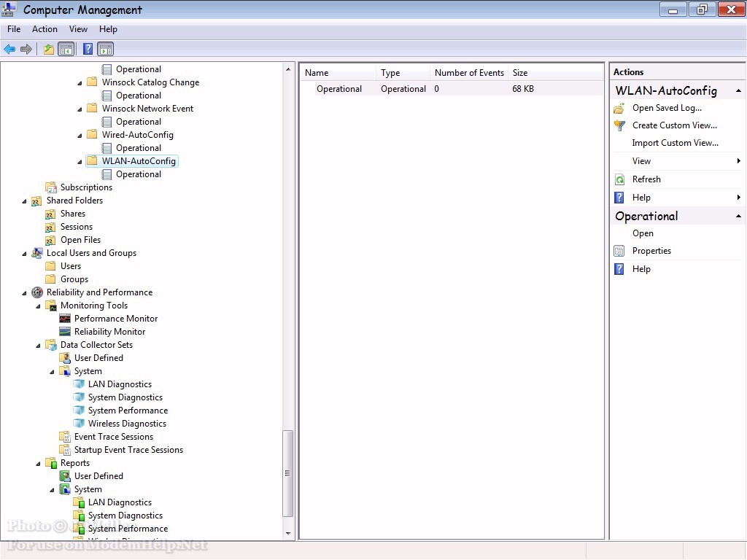This screenshot has height=560, width=747.
Task: Click the Create Custom View funnel icon
Action: point(619,125)
